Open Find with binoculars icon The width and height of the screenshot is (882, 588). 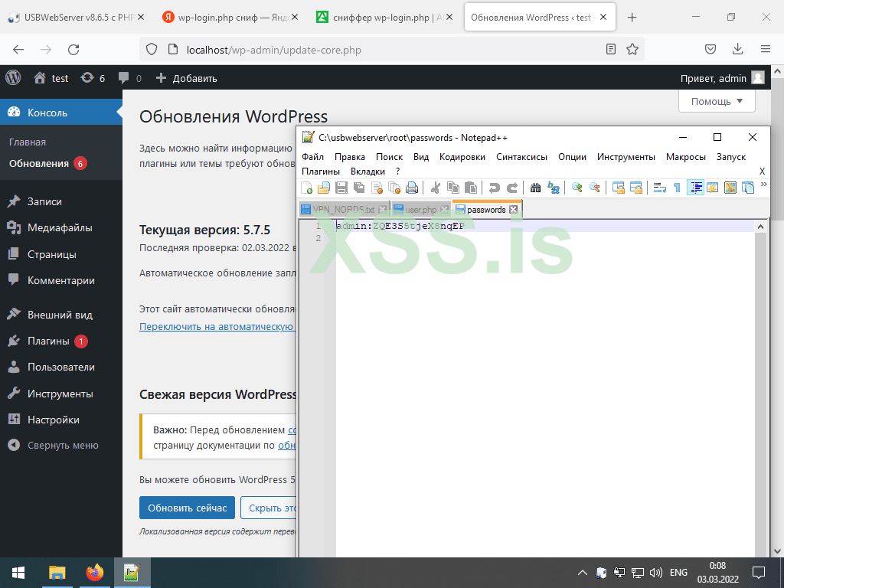[535, 188]
